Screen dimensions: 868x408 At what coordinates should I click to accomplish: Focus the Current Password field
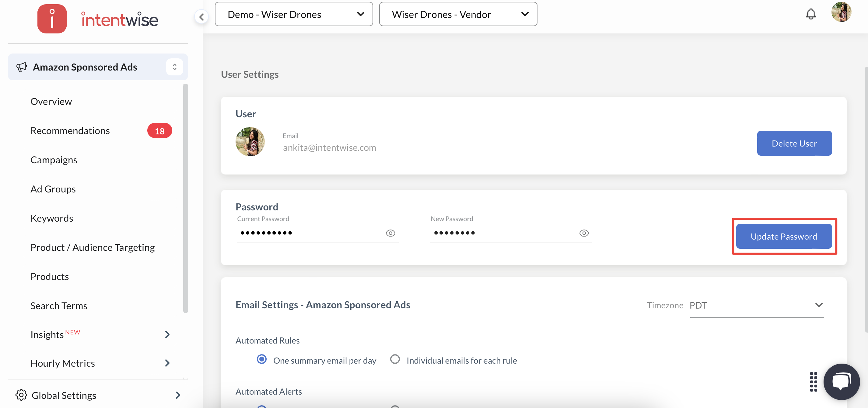(x=317, y=233)
